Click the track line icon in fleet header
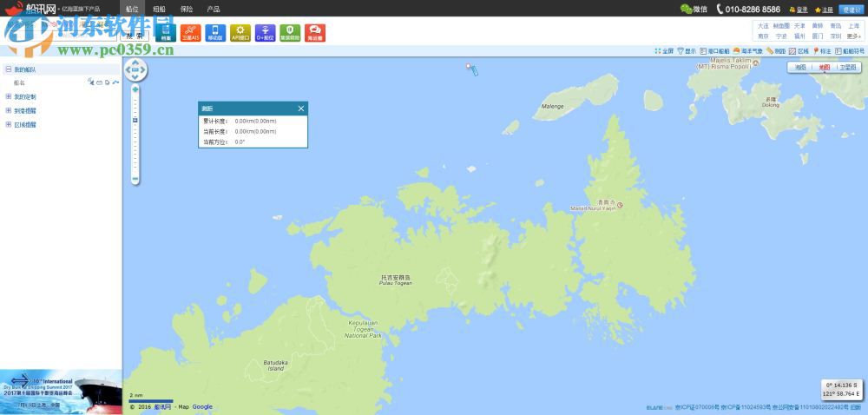 click(115, 82)
